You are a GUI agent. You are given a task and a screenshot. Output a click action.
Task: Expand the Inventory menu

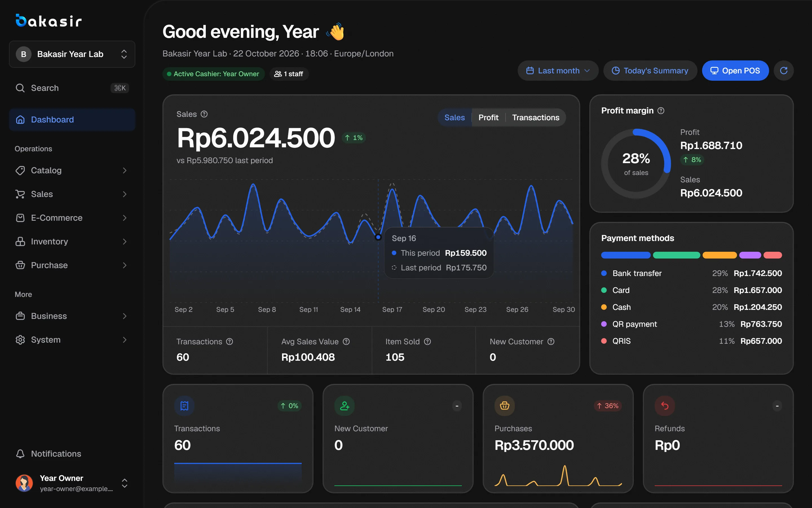click(x=72, y=242)
